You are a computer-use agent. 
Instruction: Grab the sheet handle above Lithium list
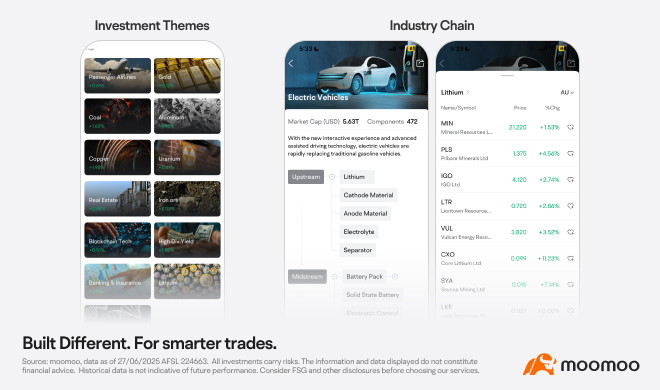click(508, 76)
